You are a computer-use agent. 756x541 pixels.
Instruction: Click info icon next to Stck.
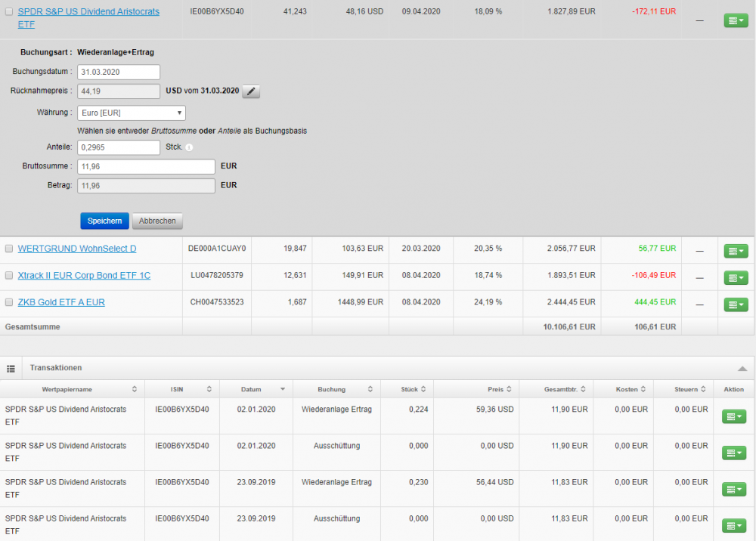[189, 147]
